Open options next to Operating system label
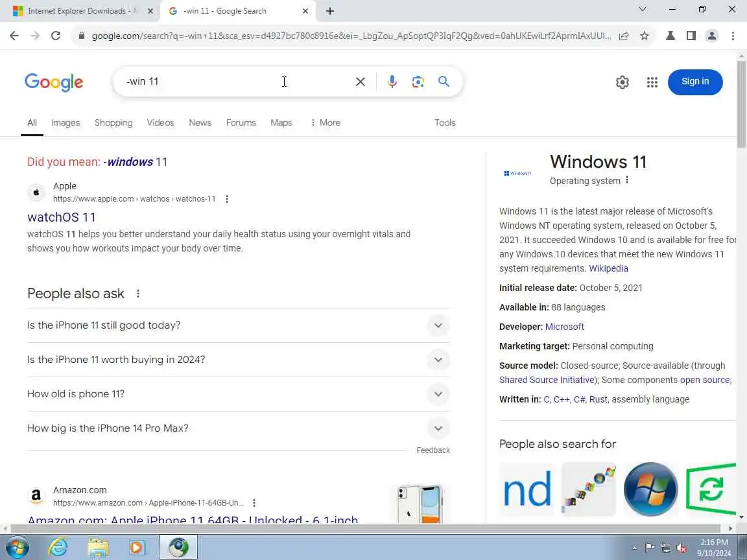The height and width of the screenshot is (560, 747). (627, 180)
